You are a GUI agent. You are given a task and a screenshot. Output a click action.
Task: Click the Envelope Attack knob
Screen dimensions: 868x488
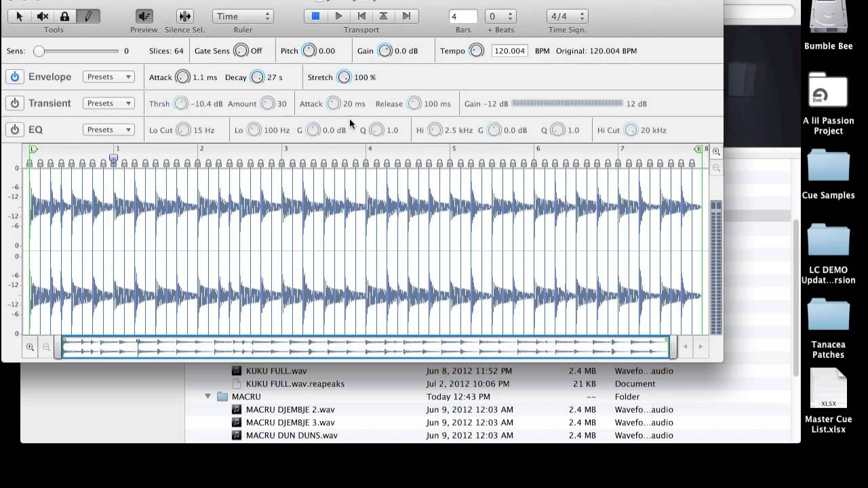(182, 77)
